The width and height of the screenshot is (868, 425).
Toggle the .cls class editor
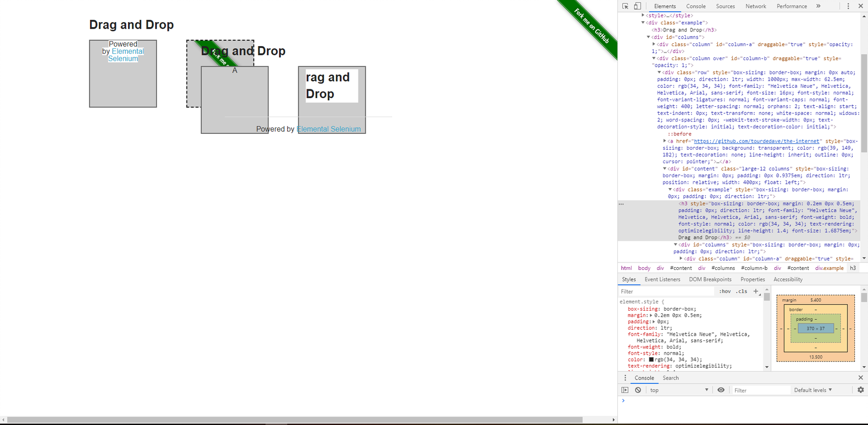(742, 291)
